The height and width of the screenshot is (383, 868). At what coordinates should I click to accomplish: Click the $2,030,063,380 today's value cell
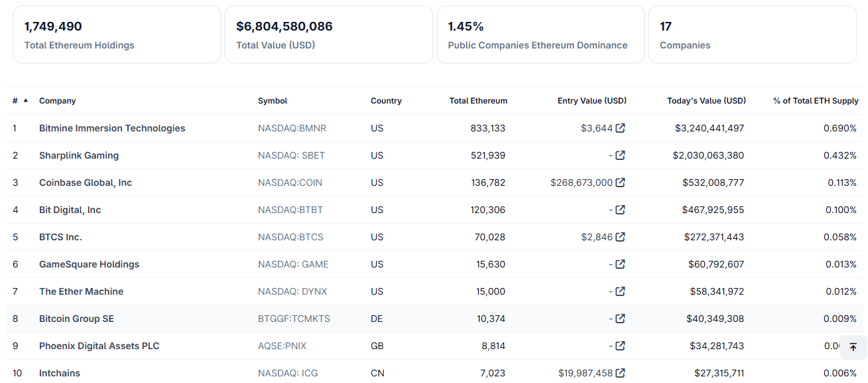click(x=708, y=155)
